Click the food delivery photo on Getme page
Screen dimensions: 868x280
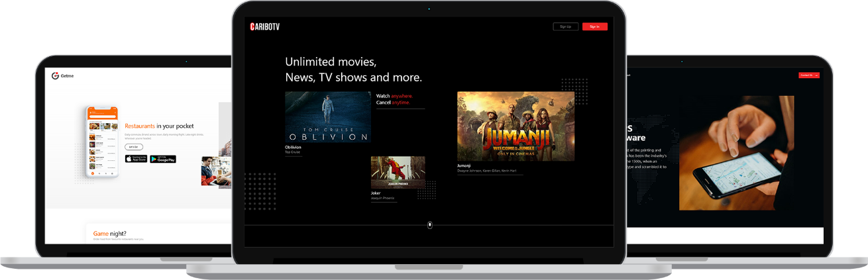pyautogui.click(x=217, y=171)
